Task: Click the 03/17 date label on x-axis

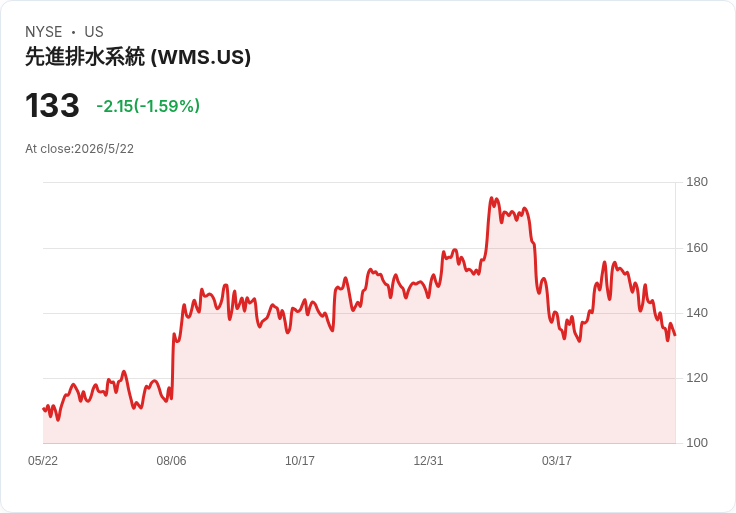Action: [x=557, y=461]
